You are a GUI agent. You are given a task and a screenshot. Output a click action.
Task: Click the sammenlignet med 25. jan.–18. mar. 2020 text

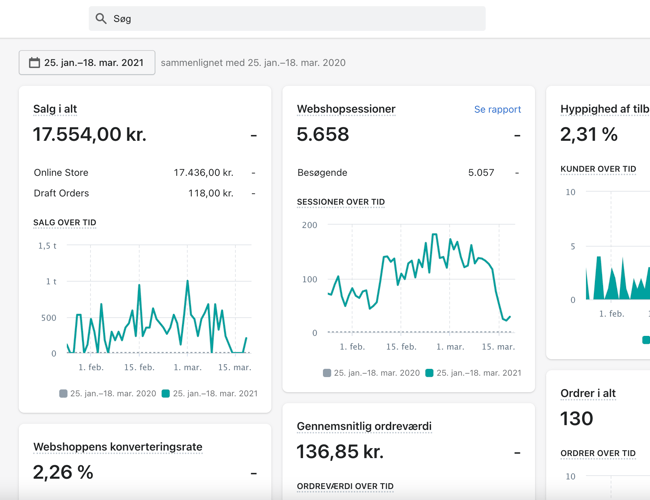click(x=253, y=63)
